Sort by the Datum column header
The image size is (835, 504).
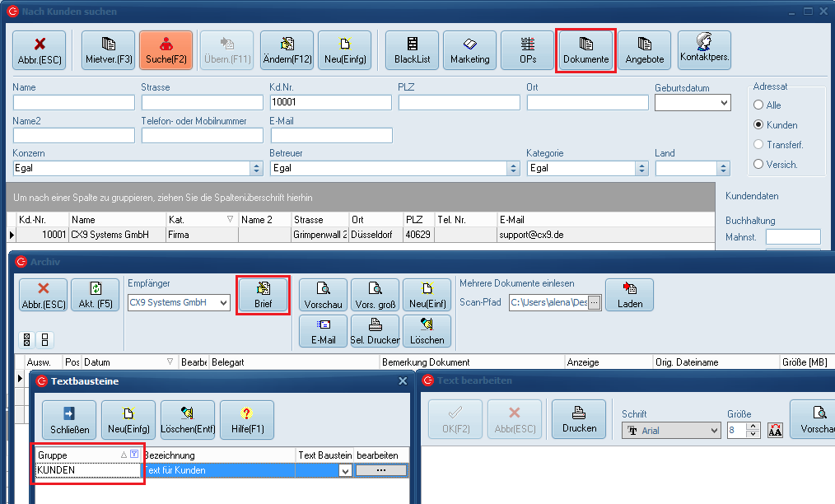click(124, 362)
